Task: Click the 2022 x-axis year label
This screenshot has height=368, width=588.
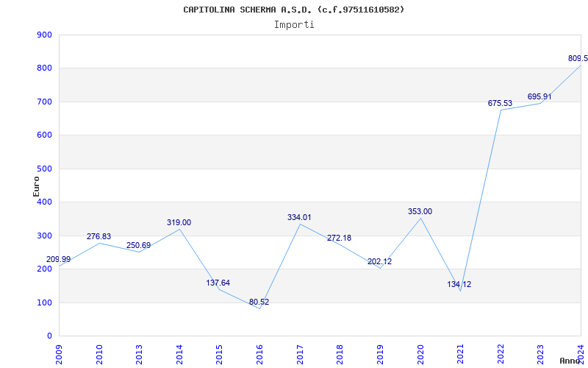Action: click(x=501, y=355)
